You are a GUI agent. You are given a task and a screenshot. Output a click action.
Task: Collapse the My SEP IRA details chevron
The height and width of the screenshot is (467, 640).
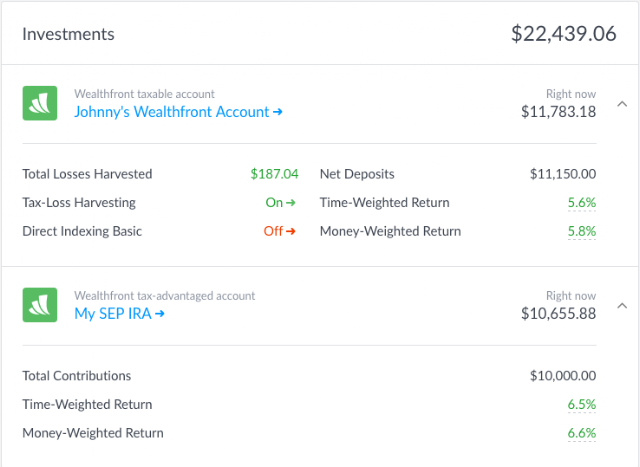pyautogui.click(x=621, y=305)
